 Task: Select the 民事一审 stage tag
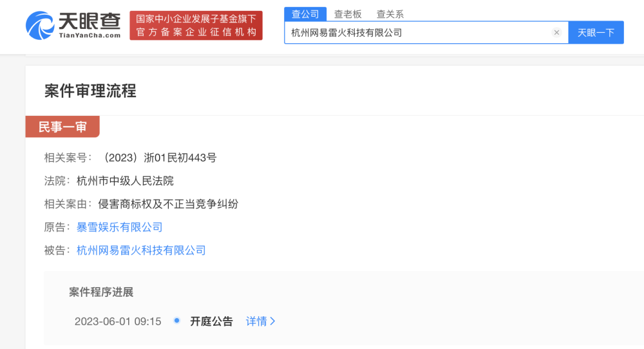(x=62, y=127)
